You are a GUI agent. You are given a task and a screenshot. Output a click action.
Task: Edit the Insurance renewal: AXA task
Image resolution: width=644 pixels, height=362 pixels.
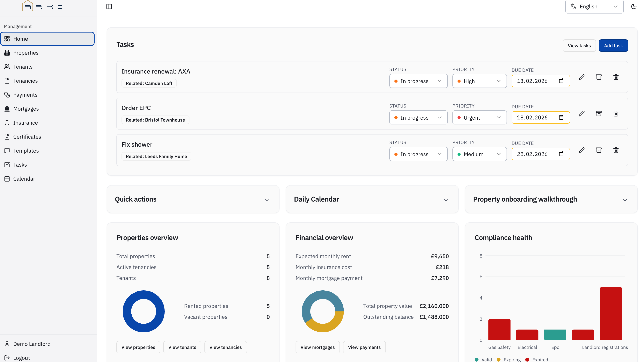pos(582,77)
